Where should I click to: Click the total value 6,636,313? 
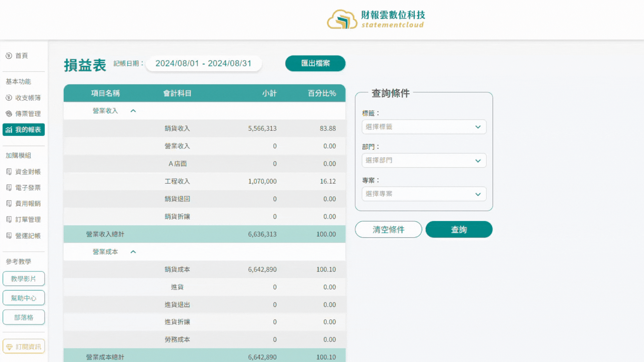(262, 234)
